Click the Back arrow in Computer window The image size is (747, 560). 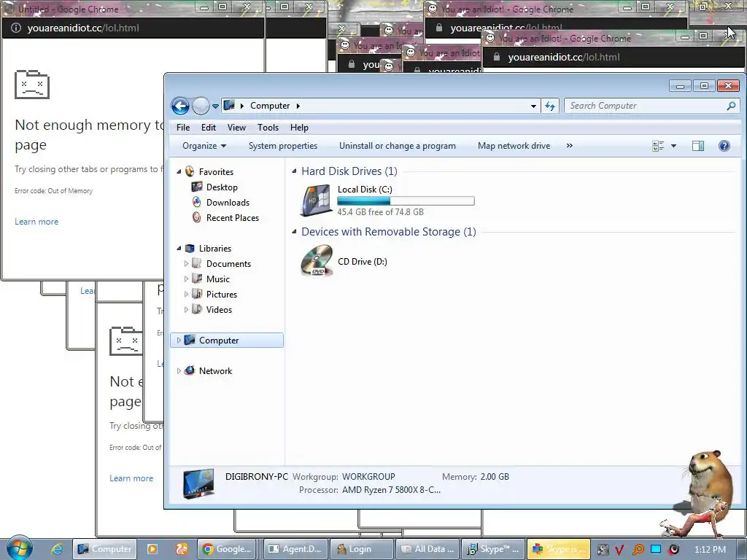point(180,106)
